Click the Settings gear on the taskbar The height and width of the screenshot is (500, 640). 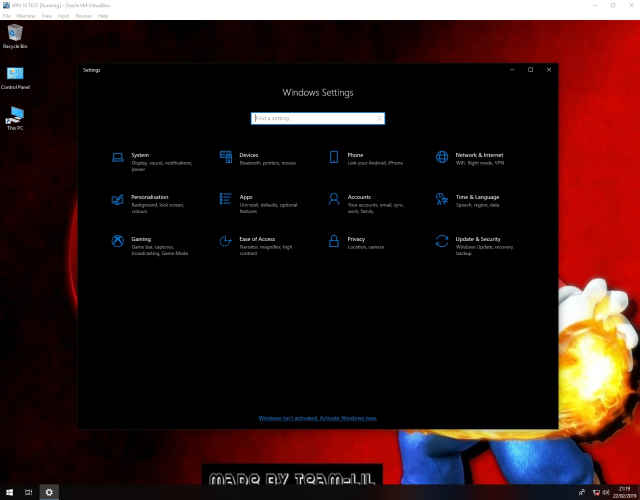point(50,492)
